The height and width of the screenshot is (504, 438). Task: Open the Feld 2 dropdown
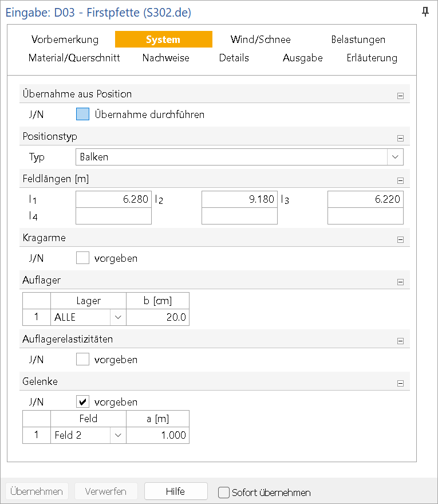(x=118, y=435)
